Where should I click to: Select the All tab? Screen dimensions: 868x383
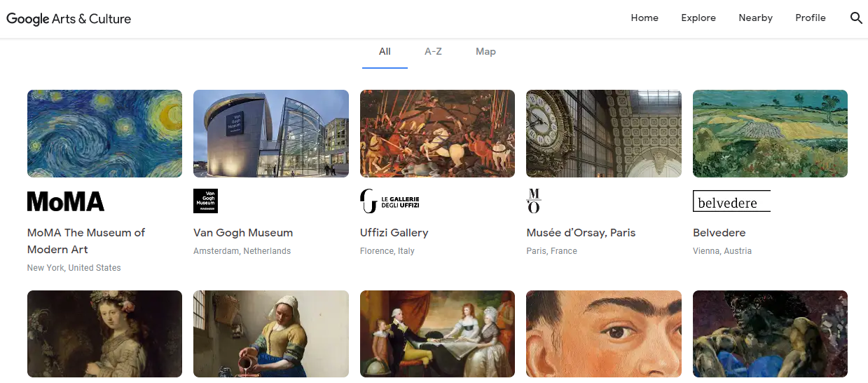coord(385,52)
